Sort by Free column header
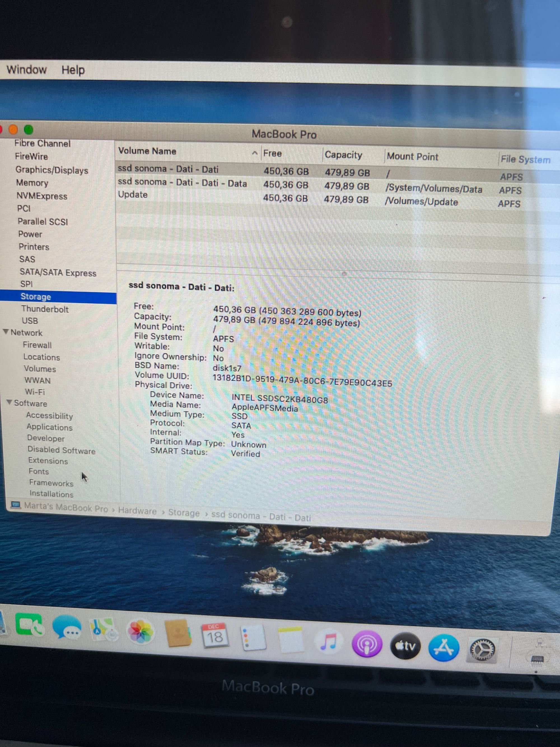Screen dimensions: 560x747 pos(272,154)
